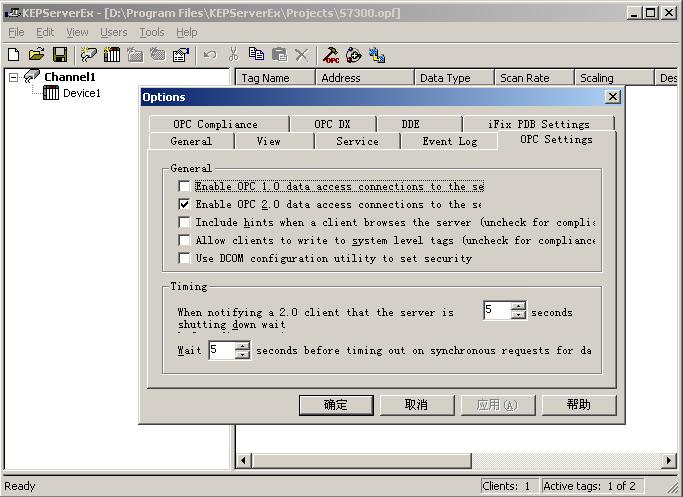Image resolution: width=683 pixels, height=497 pixels.
Task: Click the Device1 device icon in tree
Action: click(x=51, y=93)
